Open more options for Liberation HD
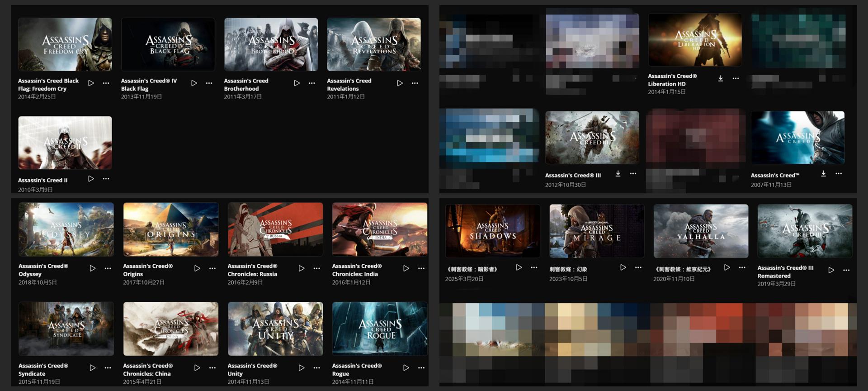The height and width of the screenshot is (391, 868). pos(736,78)
